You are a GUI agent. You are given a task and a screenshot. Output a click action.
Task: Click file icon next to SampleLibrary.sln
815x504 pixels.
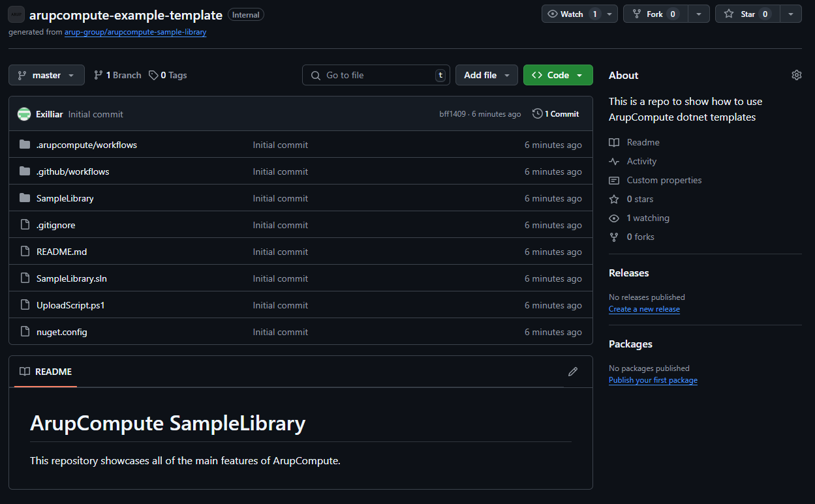pos(25,278)
